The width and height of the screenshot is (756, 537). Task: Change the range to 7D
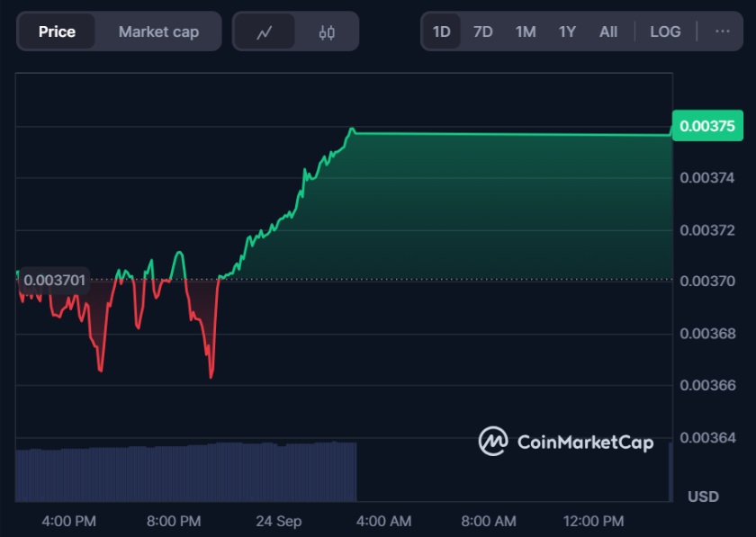[482, 31]
